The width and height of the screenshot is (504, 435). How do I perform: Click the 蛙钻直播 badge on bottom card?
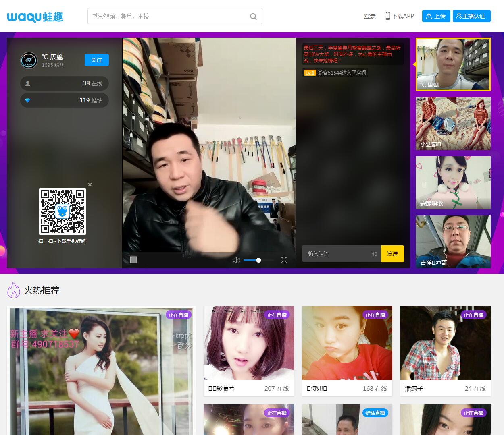pos(375,413)
